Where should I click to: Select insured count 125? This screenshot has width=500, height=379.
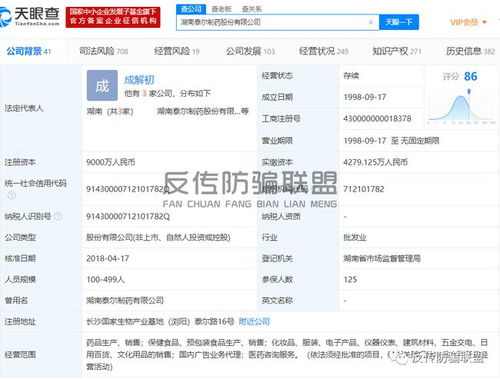point(350,279)
